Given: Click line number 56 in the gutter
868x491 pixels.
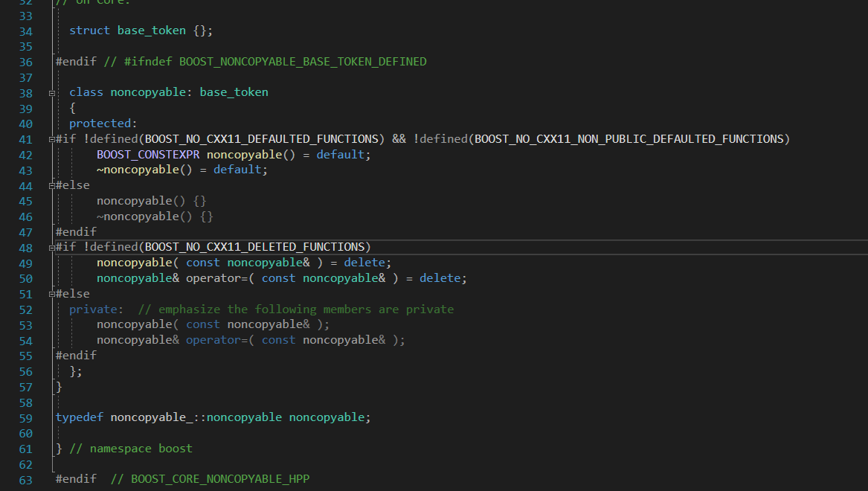Looking at the screenshot, I should tap(26, 372).
